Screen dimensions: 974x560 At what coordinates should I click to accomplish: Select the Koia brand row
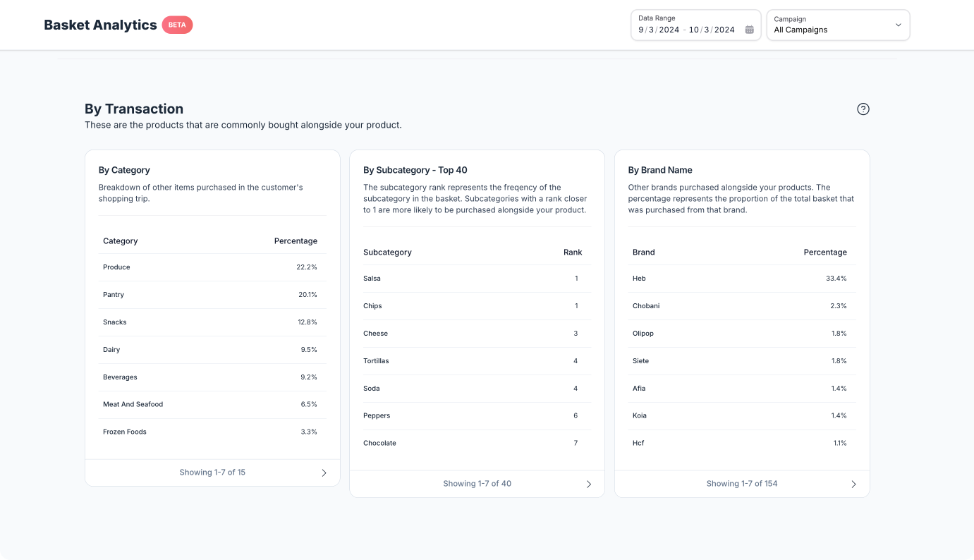tap(742, 416)
